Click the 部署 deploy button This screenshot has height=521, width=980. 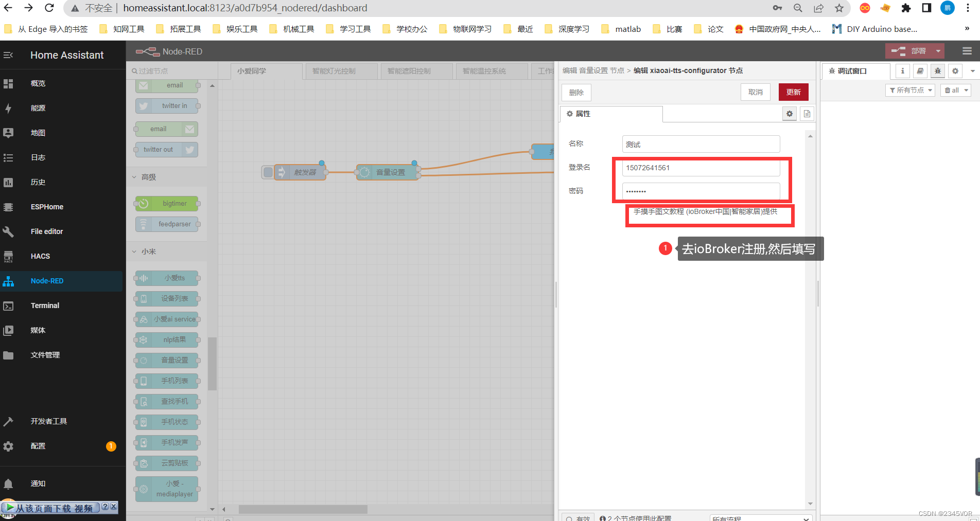[x=909, y=51]
